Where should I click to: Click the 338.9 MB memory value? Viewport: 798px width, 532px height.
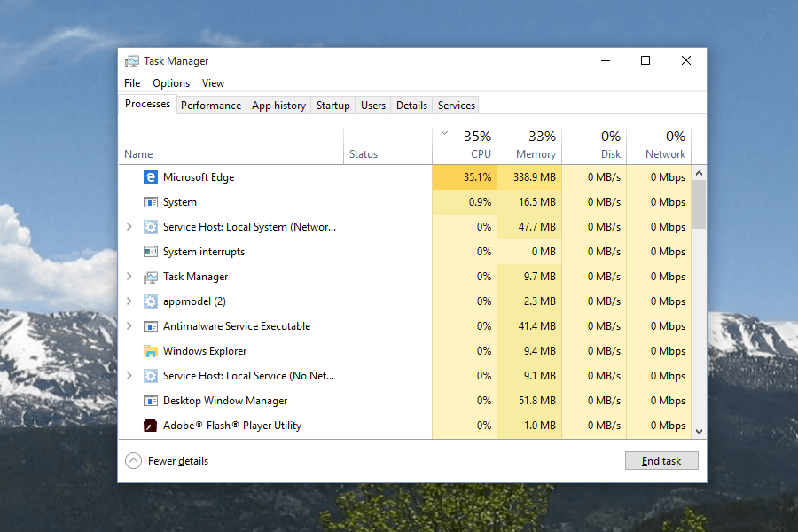click(535, 177)
